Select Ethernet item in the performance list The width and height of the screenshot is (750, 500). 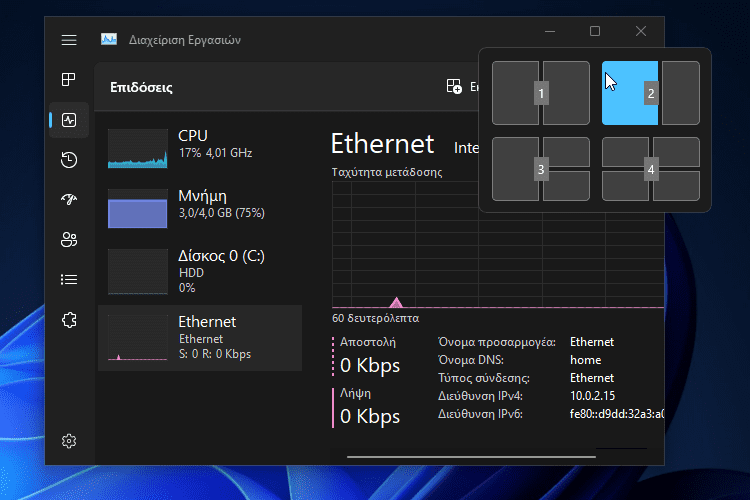[200, 338]
